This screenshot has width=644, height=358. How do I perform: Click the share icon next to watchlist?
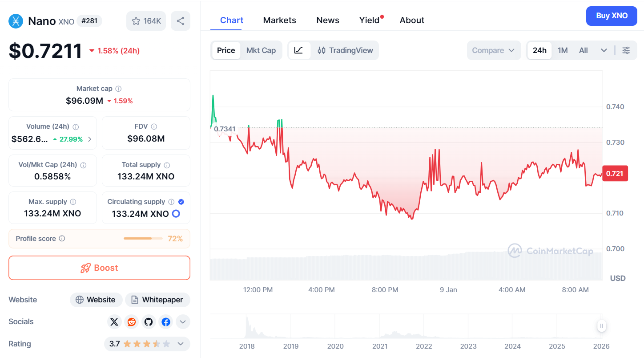tap(181, 21)
